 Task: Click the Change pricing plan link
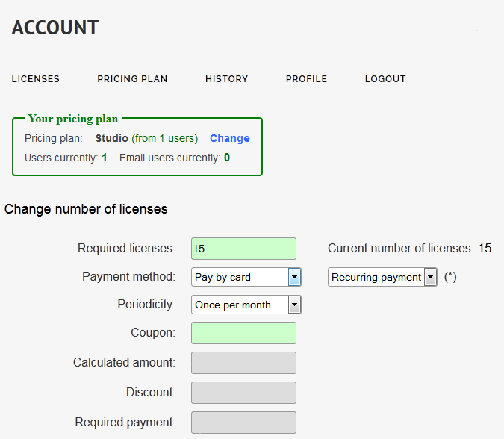(x=230, y=138)
